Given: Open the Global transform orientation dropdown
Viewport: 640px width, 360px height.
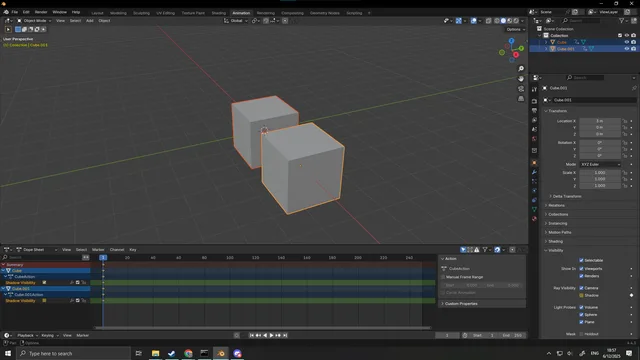Looking at the screenshot, I should [236, 21].
